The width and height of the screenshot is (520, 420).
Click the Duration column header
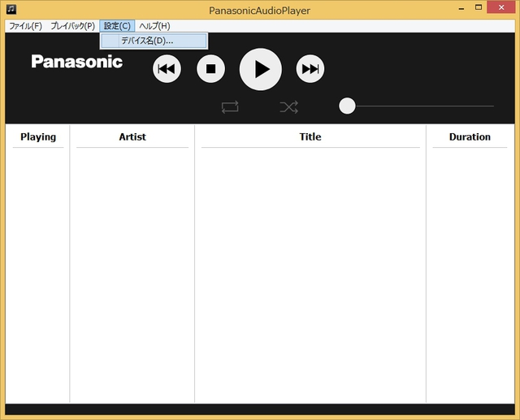[470, 136]
